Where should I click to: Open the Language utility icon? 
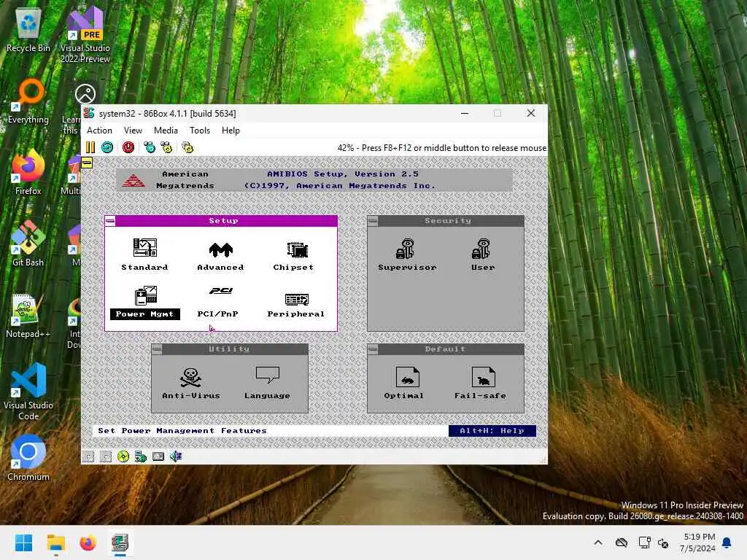[x=267, y=384]
